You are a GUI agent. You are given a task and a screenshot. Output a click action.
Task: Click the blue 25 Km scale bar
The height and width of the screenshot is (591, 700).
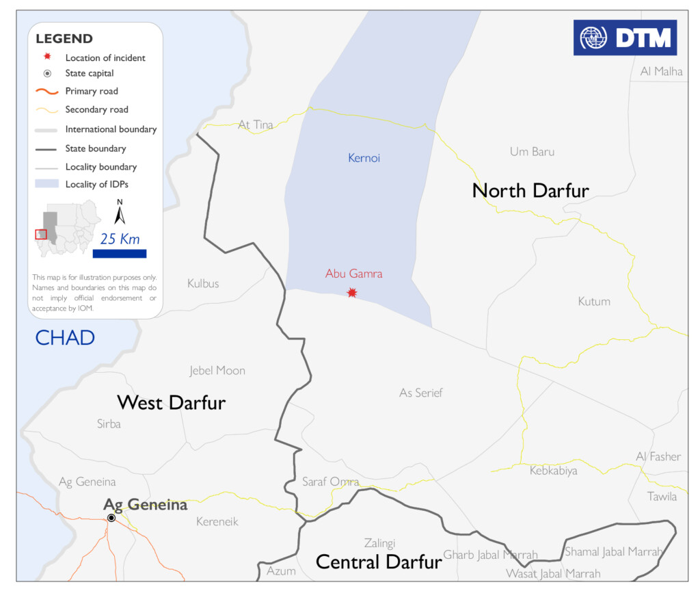(120, 254)
